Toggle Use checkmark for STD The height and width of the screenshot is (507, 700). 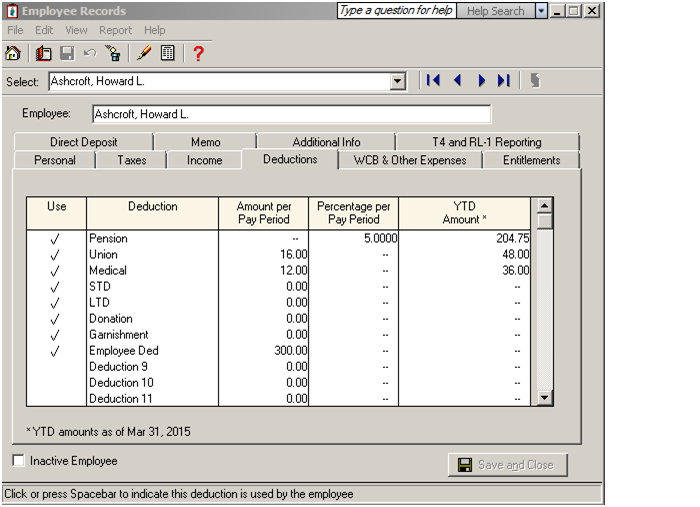(55, 287)
